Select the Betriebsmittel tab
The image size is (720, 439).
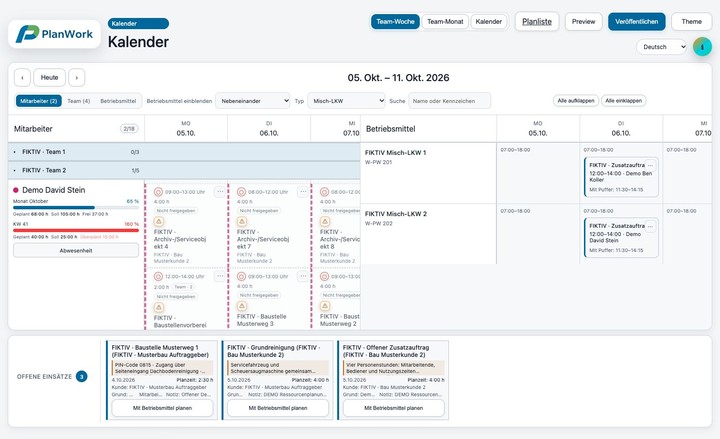pyautogui.click(x=118, y=101)
